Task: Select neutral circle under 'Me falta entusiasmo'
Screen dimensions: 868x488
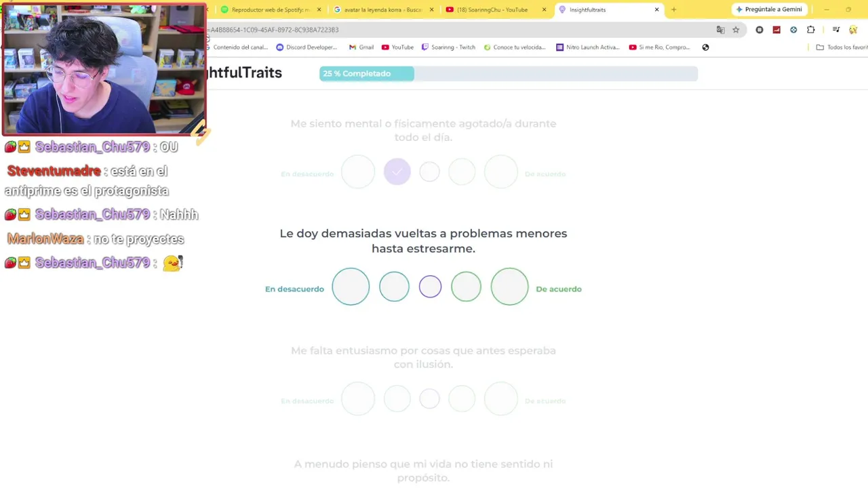Action: [x=429, y=399]
